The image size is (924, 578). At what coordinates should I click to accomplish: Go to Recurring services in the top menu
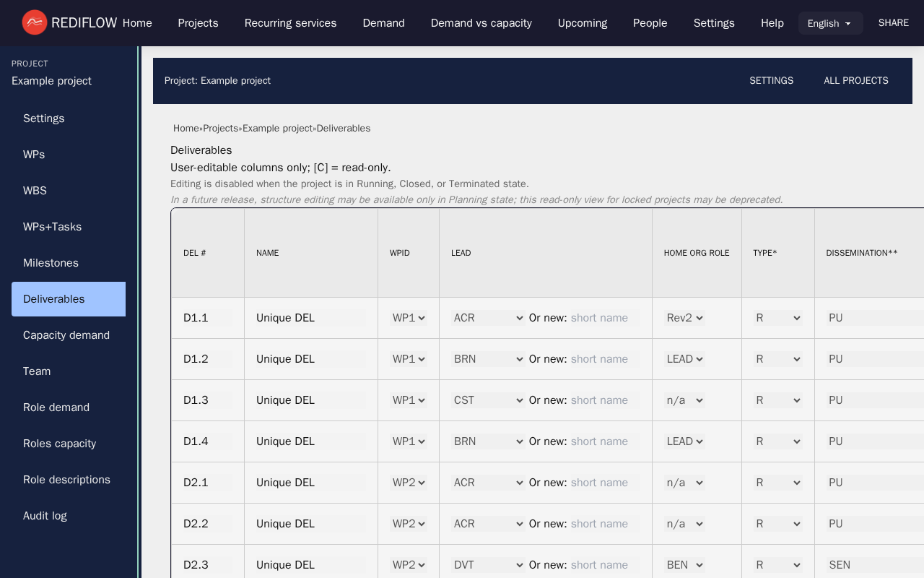290,23
